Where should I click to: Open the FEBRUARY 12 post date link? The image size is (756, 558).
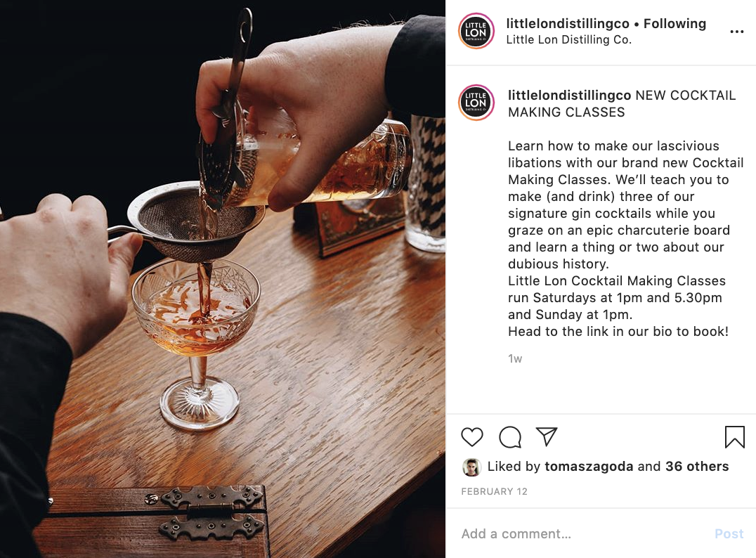(494, 491)
